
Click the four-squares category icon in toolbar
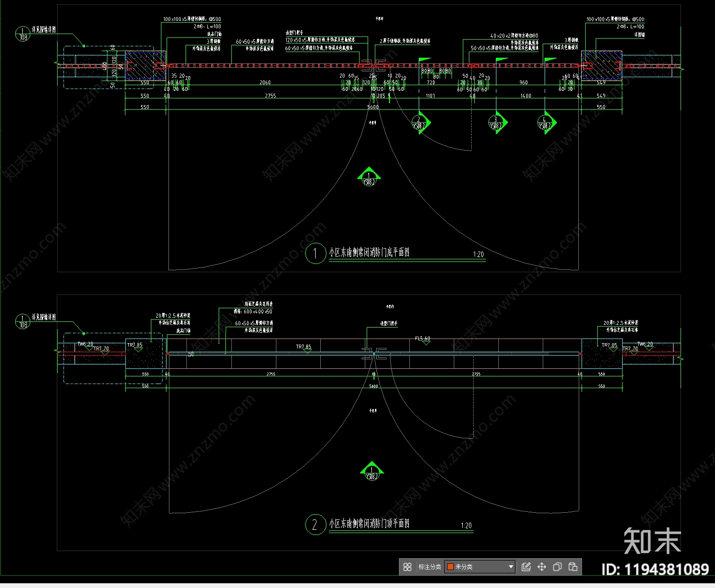pos(407,567)
